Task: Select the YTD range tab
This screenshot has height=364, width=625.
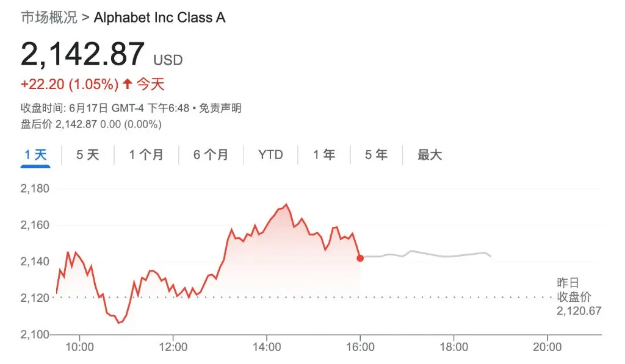Action: 270,155
